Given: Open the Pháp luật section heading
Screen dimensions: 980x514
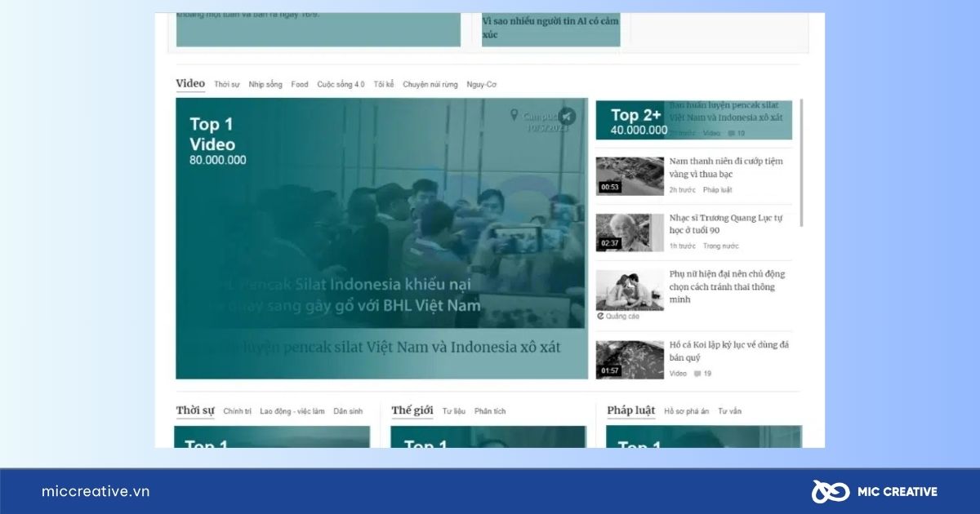Looking at the screenshot, I should (630, 410).
